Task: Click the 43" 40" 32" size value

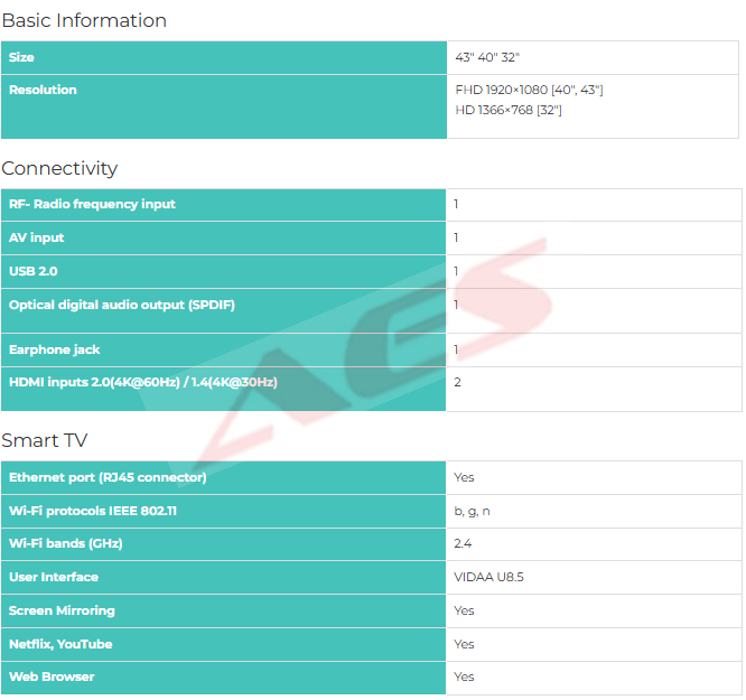Action: pyautogui.click(x=487, y=57)
